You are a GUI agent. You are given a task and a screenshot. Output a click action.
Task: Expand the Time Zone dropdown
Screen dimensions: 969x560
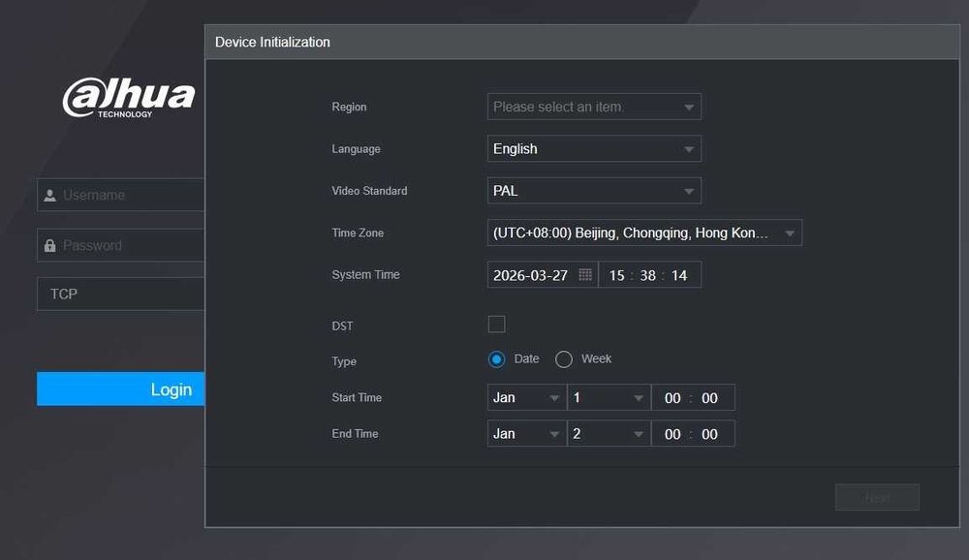(x=644, y=233)
